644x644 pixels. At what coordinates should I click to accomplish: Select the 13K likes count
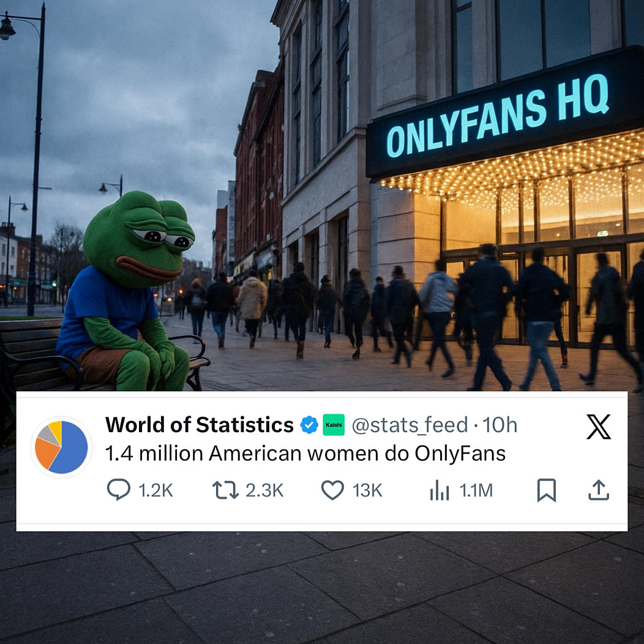click(367, 490)
